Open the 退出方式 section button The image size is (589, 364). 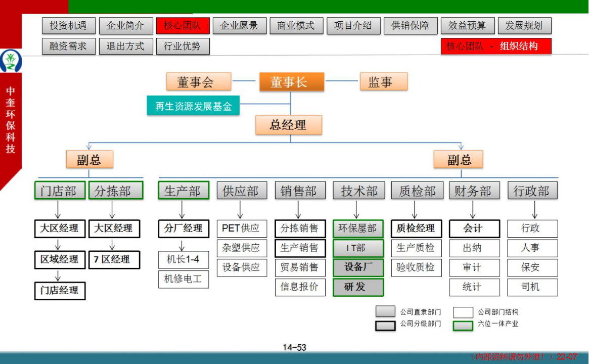point(126,46)
